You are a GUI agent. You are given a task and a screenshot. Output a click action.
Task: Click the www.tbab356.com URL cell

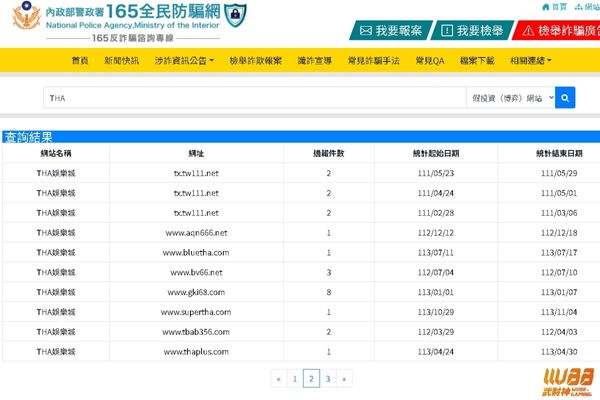point(196,332)
